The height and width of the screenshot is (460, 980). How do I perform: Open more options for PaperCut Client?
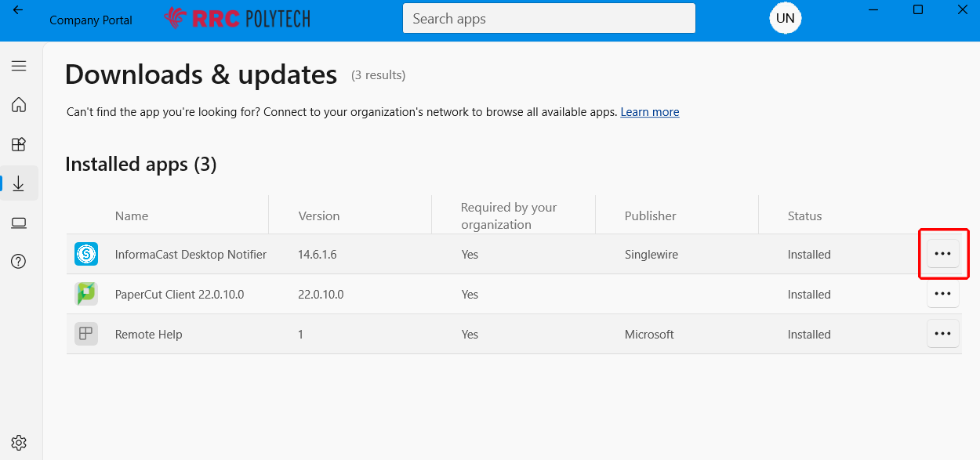click(943, 293)
